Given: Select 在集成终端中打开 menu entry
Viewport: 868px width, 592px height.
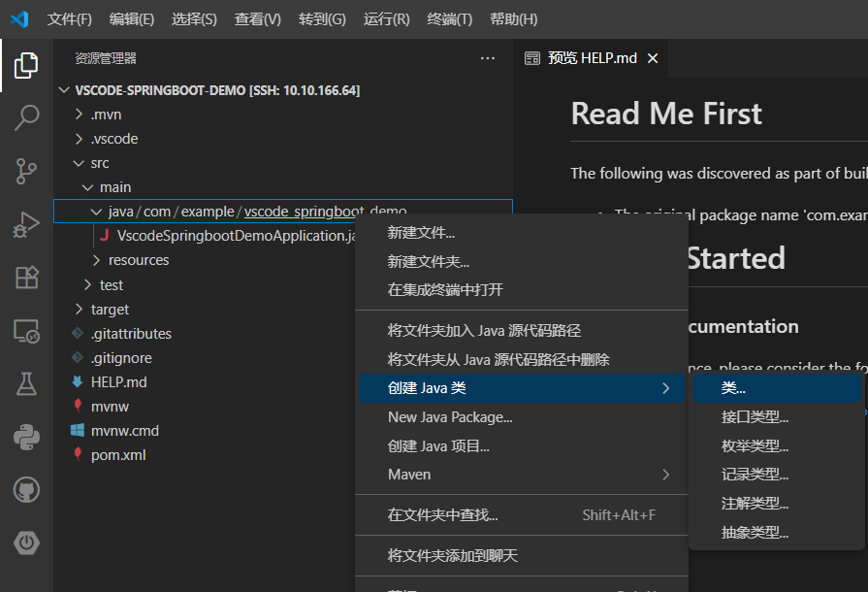Looking at the screenshot, I should point(522,289).
